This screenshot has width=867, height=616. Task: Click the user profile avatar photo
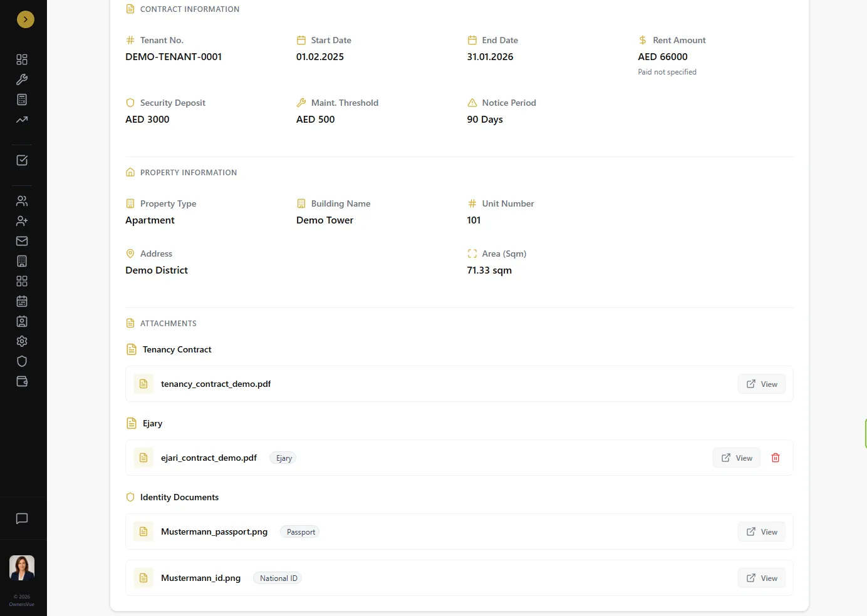(x=22, y=568)
